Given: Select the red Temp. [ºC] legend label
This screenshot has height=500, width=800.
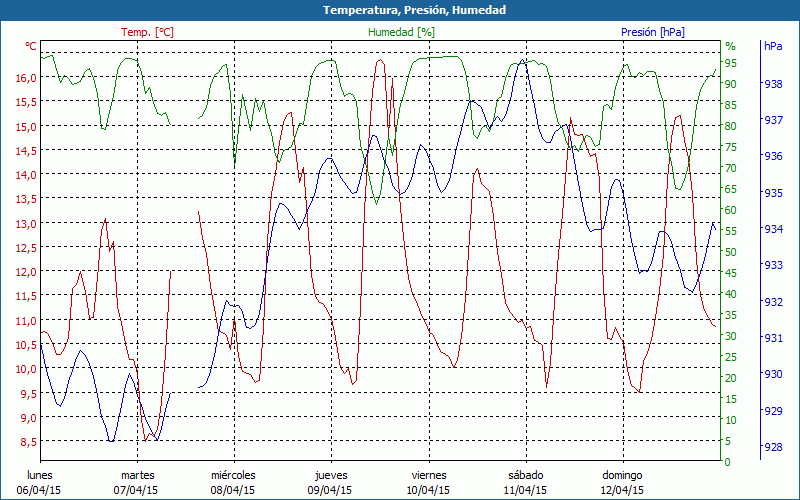Looking at the screenshot, I should point(147,32).
